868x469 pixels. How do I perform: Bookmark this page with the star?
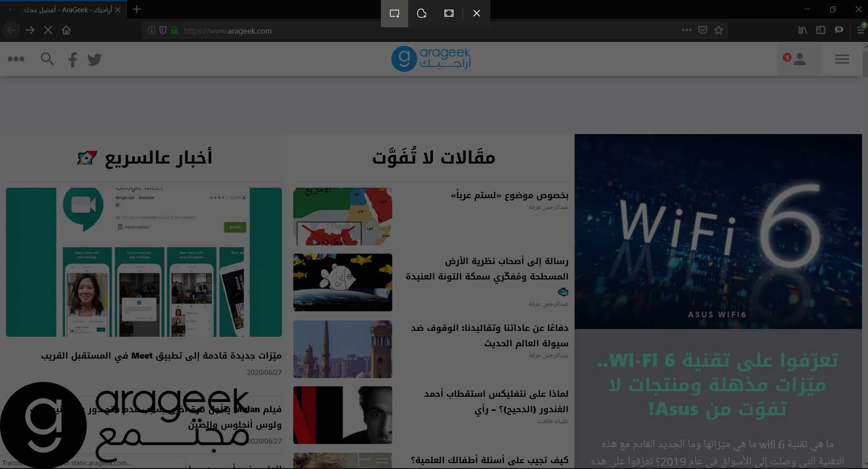tap(719, 30)
